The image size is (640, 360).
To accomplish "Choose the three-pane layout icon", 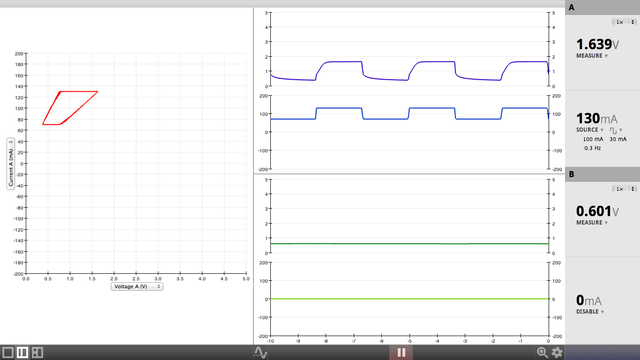I will tap(37, 352).
